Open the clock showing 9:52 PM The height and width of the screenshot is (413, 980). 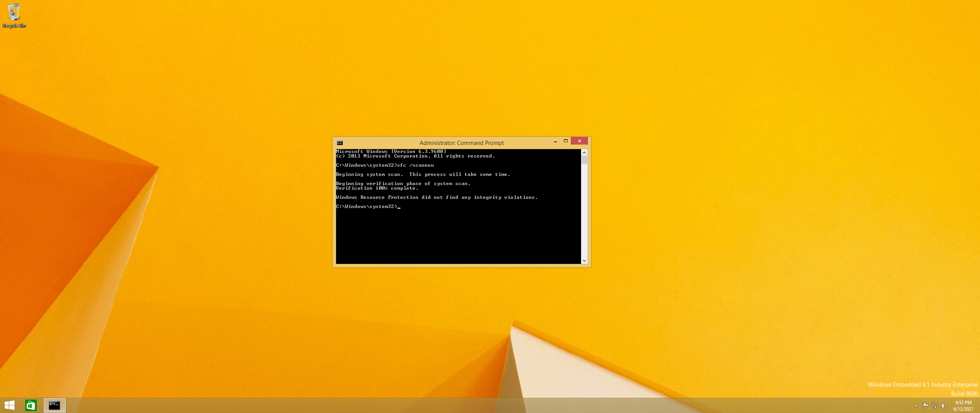[x=963, y=406]
